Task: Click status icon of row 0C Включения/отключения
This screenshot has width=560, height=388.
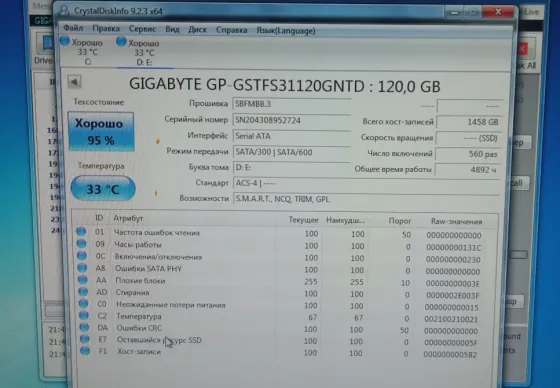Action: [82, 256]
